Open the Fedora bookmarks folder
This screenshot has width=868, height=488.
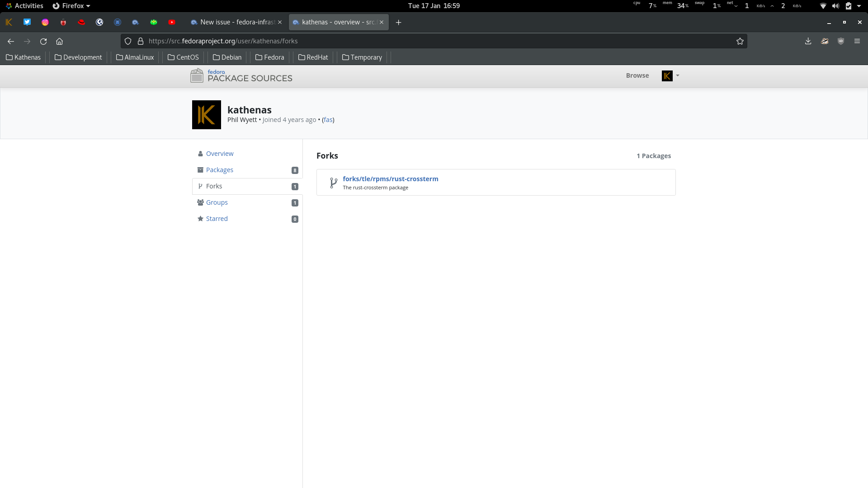(x=269, y=57)
